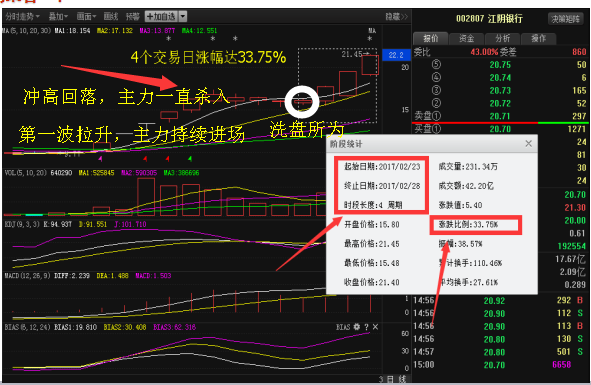The width and height of the screenshot is (591, 385).
Task: Click the BIAS(6,12,24) indicator label
Action: (x=27, y=327)
